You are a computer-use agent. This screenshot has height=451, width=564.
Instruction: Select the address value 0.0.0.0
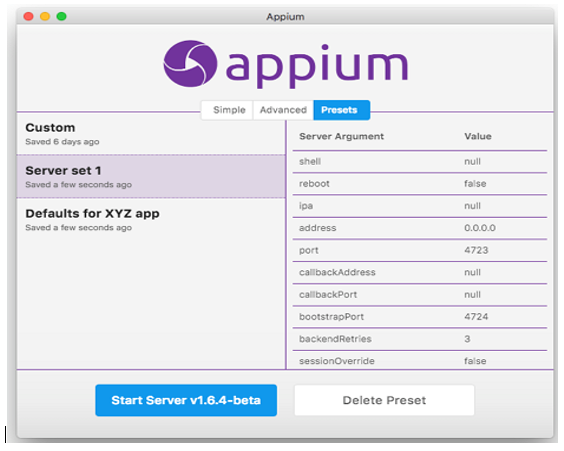pyautogui.click(x=480, y=228)
